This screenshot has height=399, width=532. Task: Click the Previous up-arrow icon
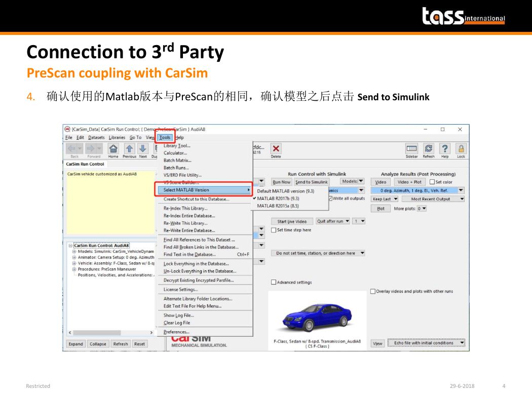(x=129, y=149)
